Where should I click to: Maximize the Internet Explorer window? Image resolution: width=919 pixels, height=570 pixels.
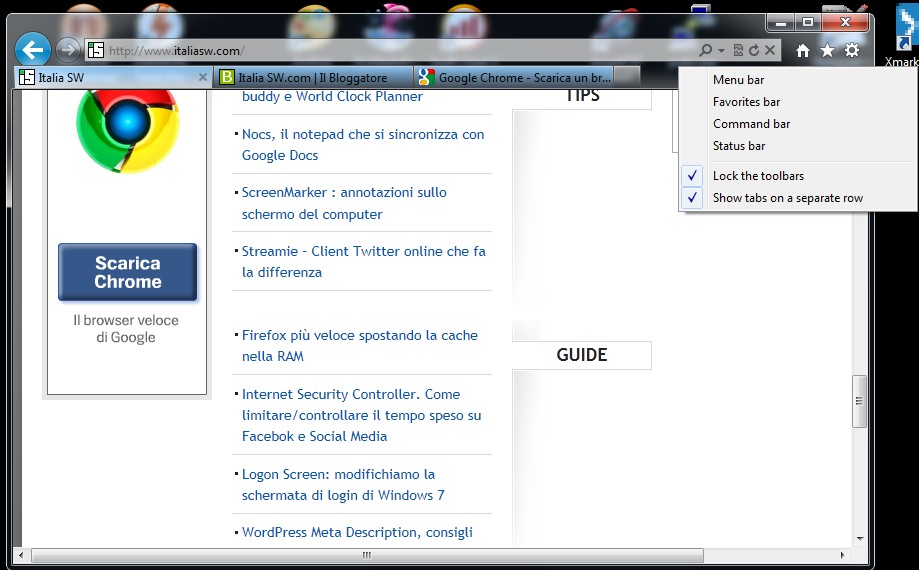[x=808, y=23]
